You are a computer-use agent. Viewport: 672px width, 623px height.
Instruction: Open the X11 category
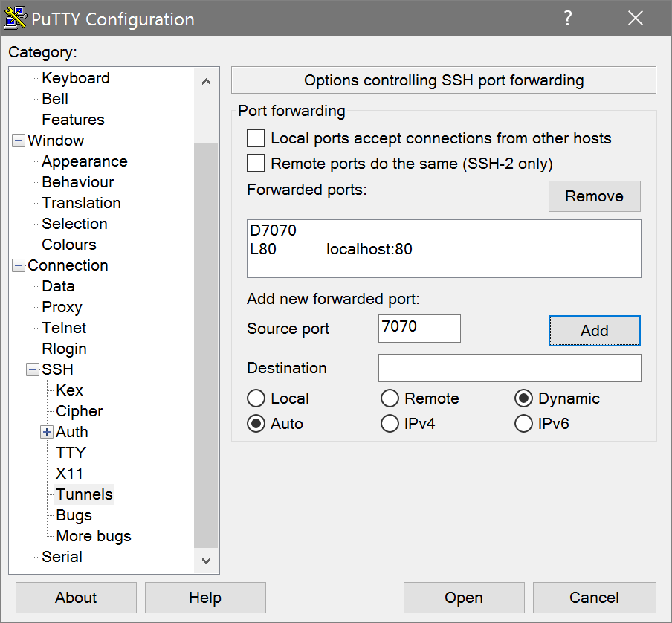69,474
